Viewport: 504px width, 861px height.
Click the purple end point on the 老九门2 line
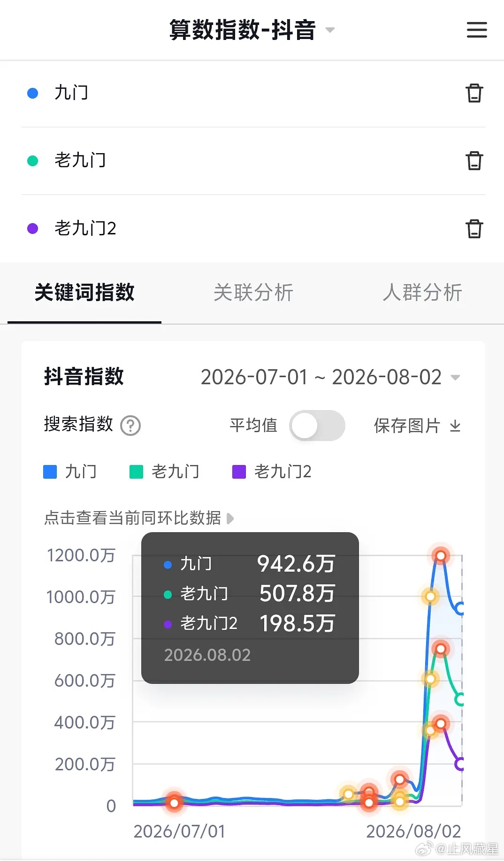click(x=460, y=764)
